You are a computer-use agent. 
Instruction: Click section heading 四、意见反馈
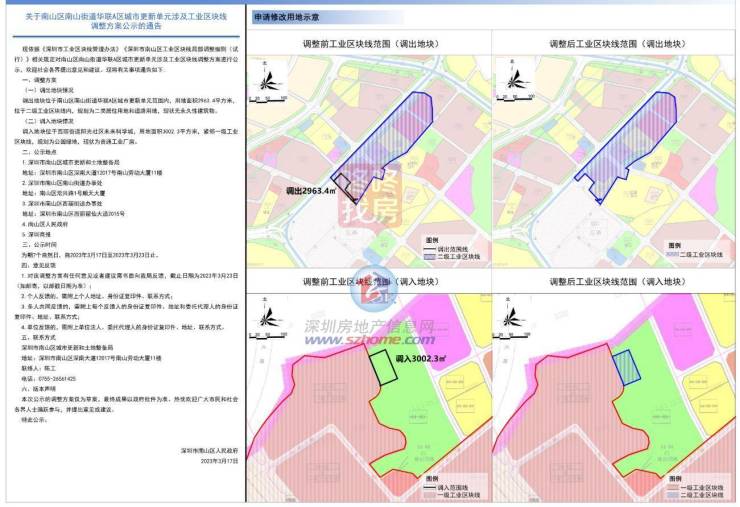[39, 265]
